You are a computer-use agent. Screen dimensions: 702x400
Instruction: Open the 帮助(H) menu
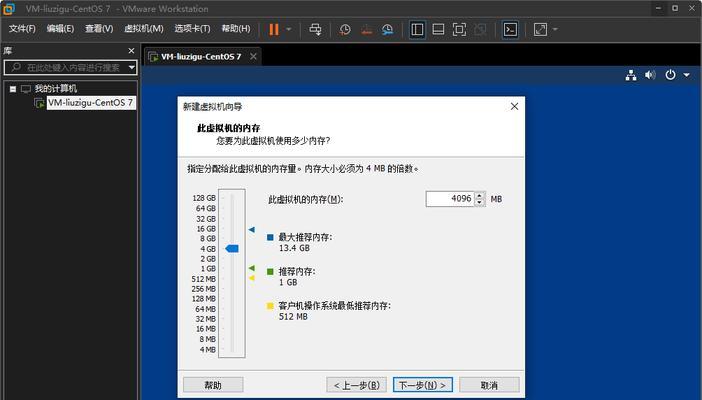(236, 29)
